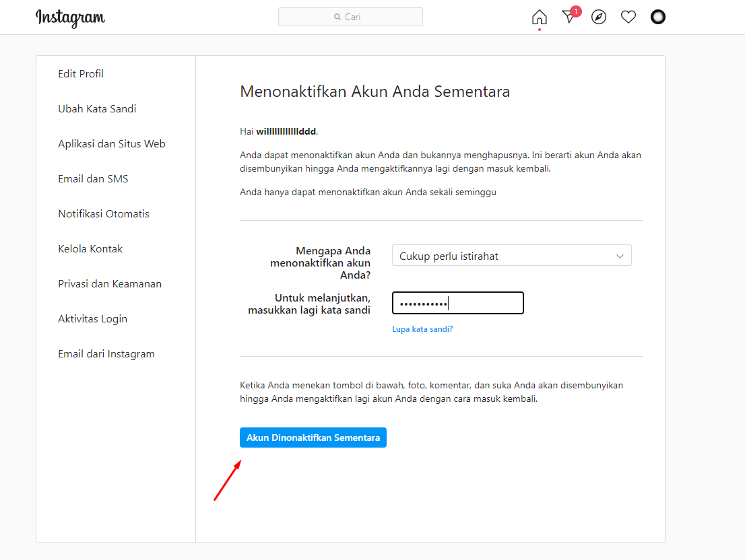Click 'Akun Dinonaktifkan Sementara' button
The image size is (745, 560).
pos(313,438)
